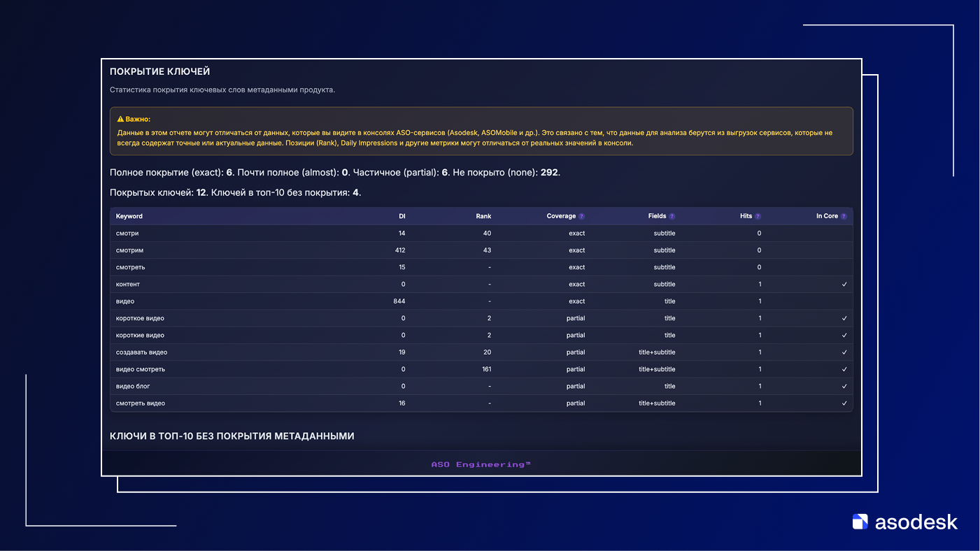Click the help icon next to In Core
The height and width of the screenshot is (551, 980).
844,217
